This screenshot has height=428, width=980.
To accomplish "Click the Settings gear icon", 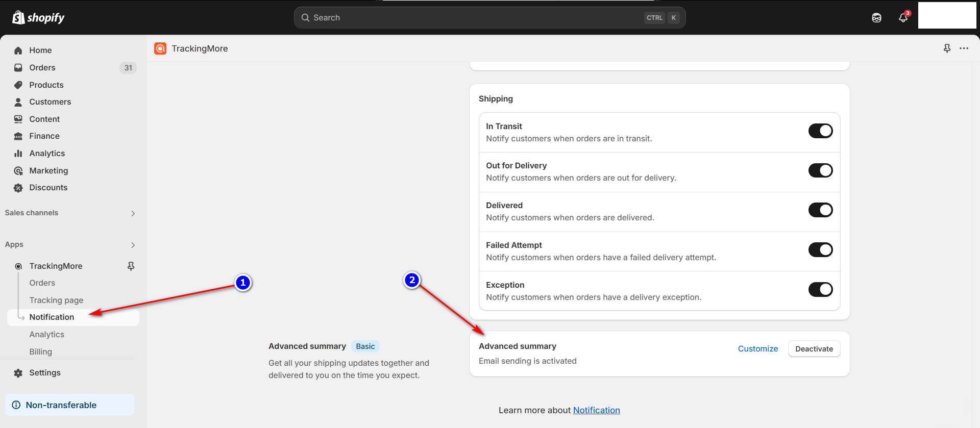I will [18, 373].
